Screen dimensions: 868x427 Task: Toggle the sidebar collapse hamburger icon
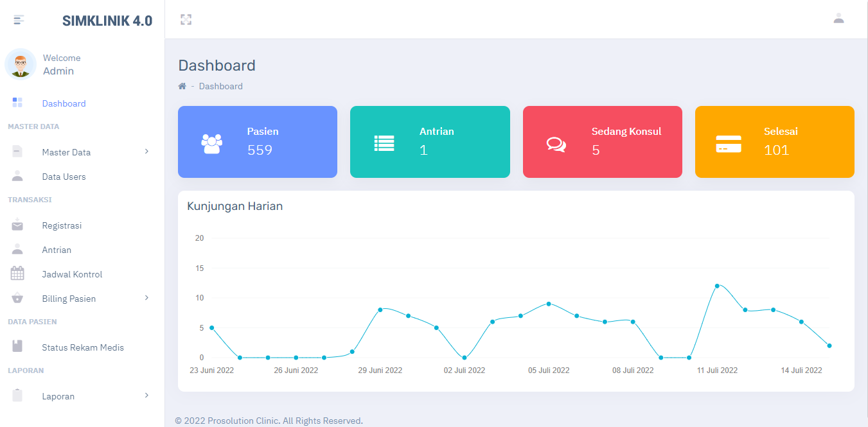(x=19, y=20)
